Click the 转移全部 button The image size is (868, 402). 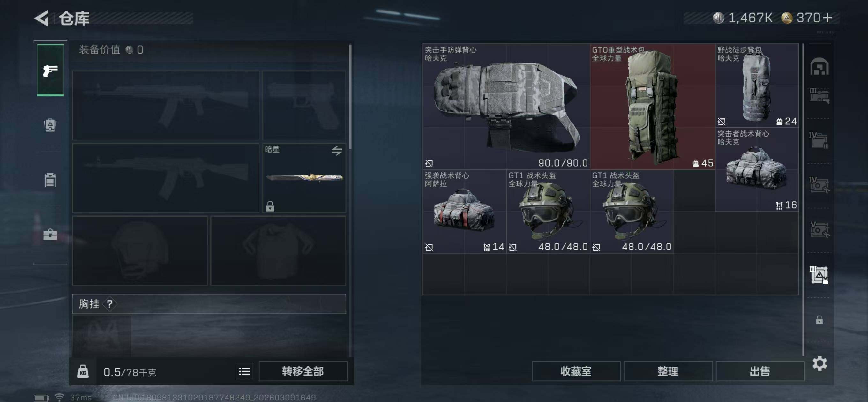click(x=303, y=371)
